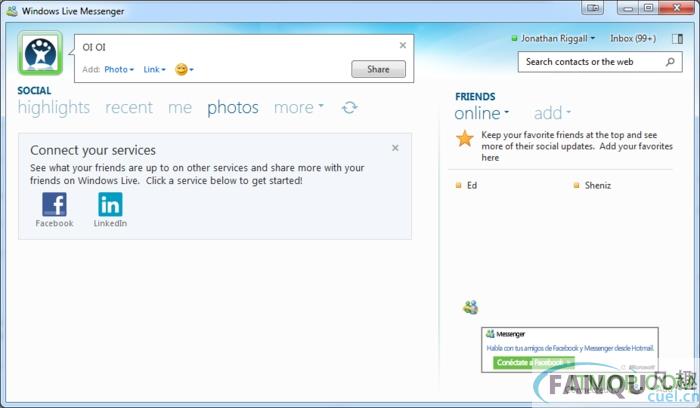Open the emoticon picker smiley
Image resolution: width=700 pixels, height=408 pixels.
pyautogui.click(x=182, y=70)
